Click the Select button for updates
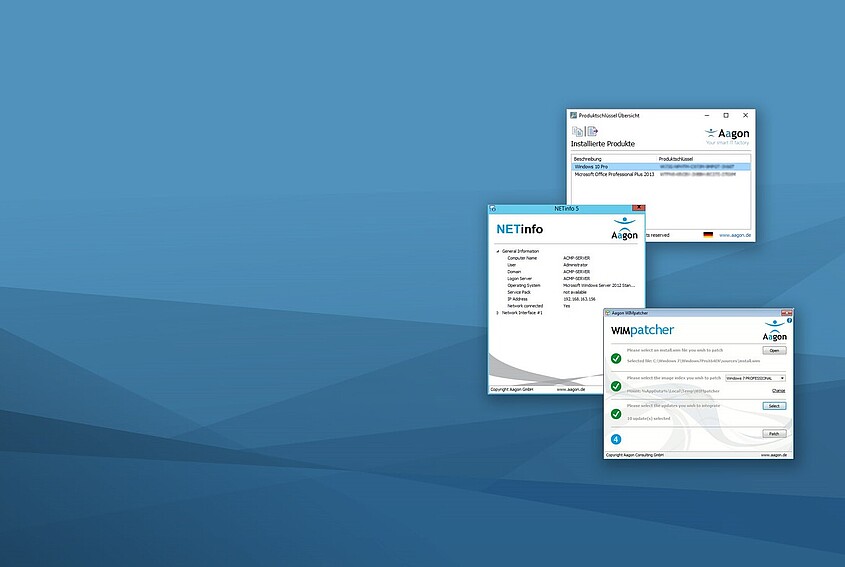 [x=774, y=406]
